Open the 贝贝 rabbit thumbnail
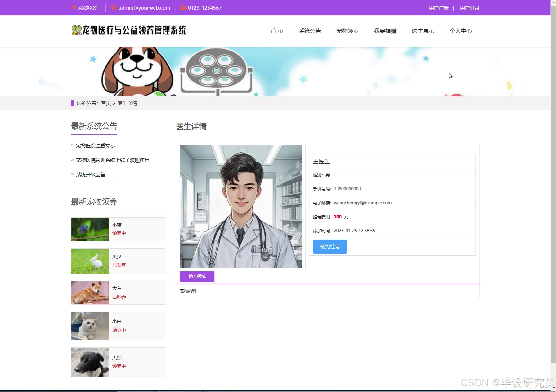This screenshot has height=392, width=556. pos(90,261)
